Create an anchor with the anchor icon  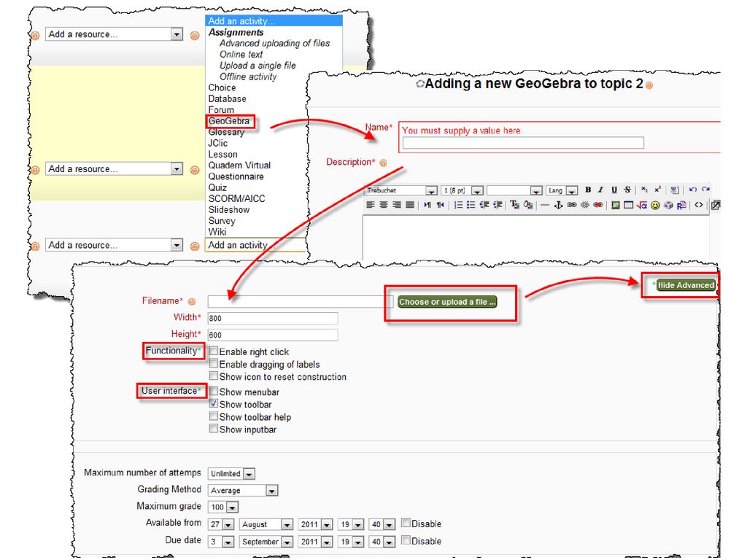coord(558,205)
